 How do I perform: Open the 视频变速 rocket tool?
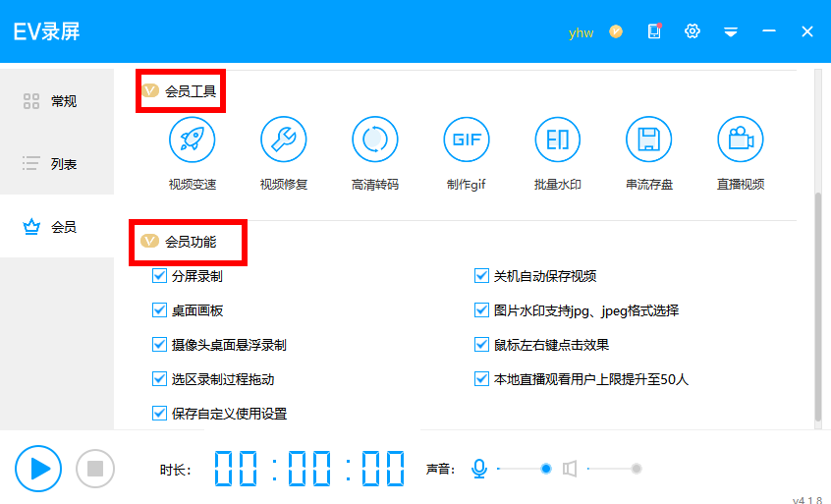coord(192,140)
